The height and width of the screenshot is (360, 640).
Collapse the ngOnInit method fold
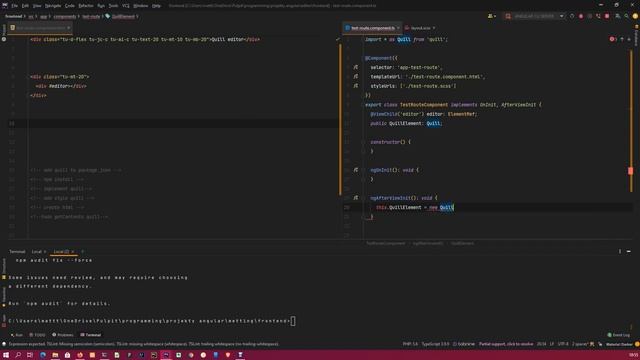[363, 170]
